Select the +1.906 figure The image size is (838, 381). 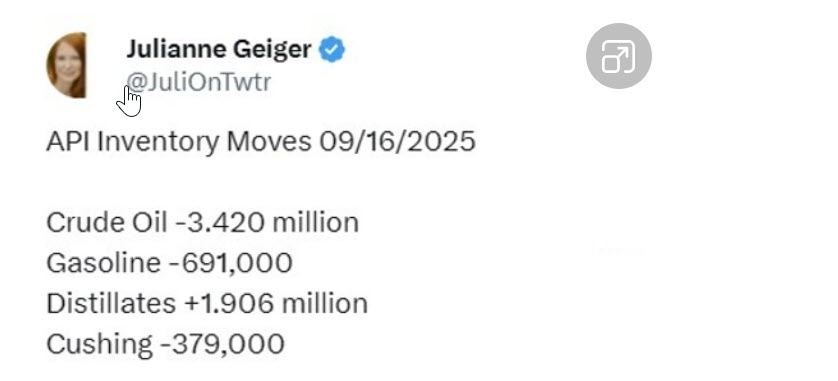(x=229, y=303)
